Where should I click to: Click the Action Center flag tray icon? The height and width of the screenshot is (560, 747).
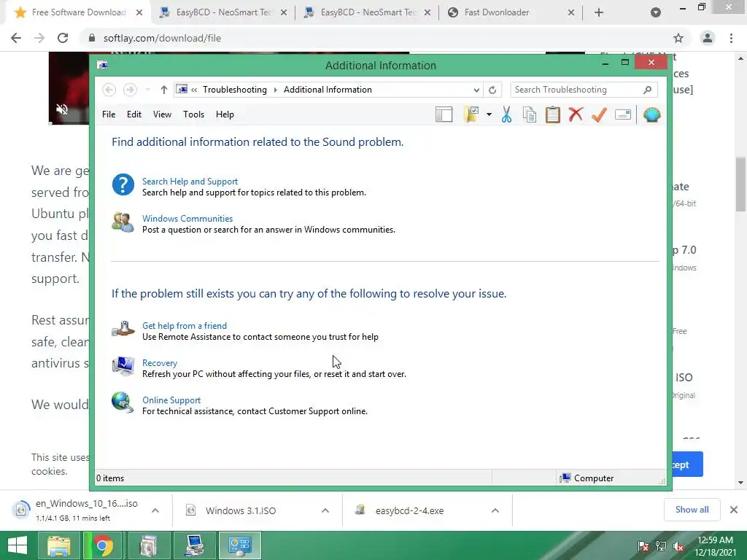[643, 546]
